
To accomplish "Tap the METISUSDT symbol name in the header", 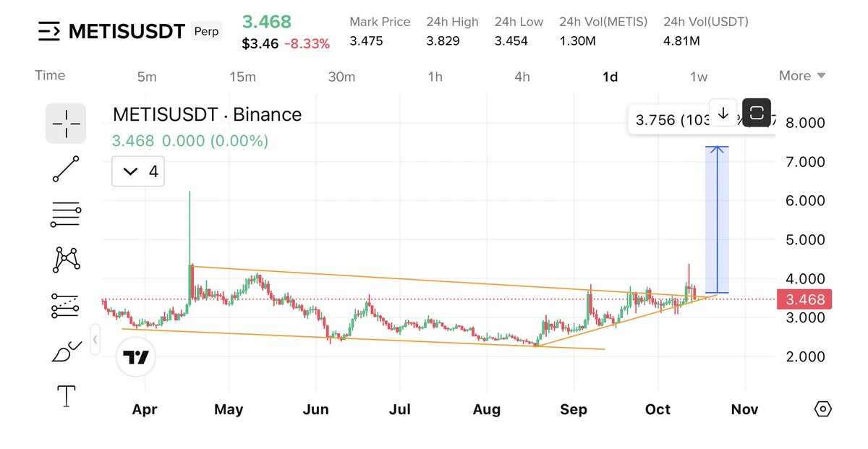I will [x=127, y=32].
